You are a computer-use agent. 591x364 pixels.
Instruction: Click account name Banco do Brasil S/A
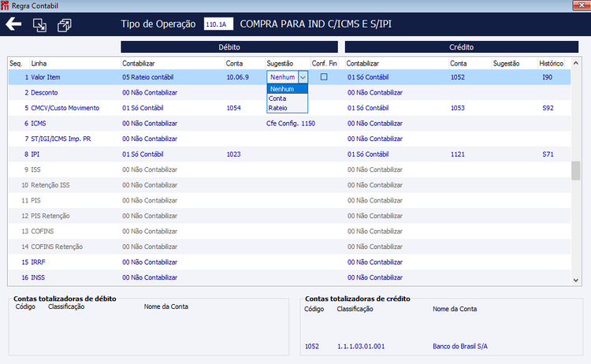pyautogui.click(x=460, y=347)
